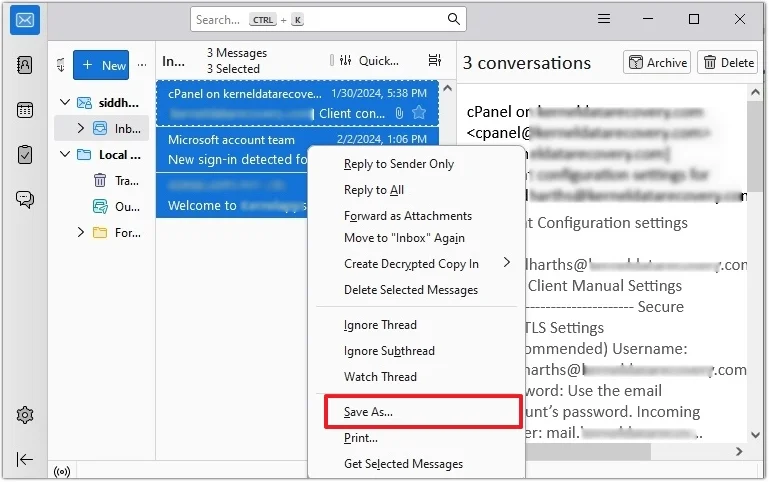This screenshot has height=482, width=769.
Task: Click preview pane scroll down arrow
Action: (756, 435)
